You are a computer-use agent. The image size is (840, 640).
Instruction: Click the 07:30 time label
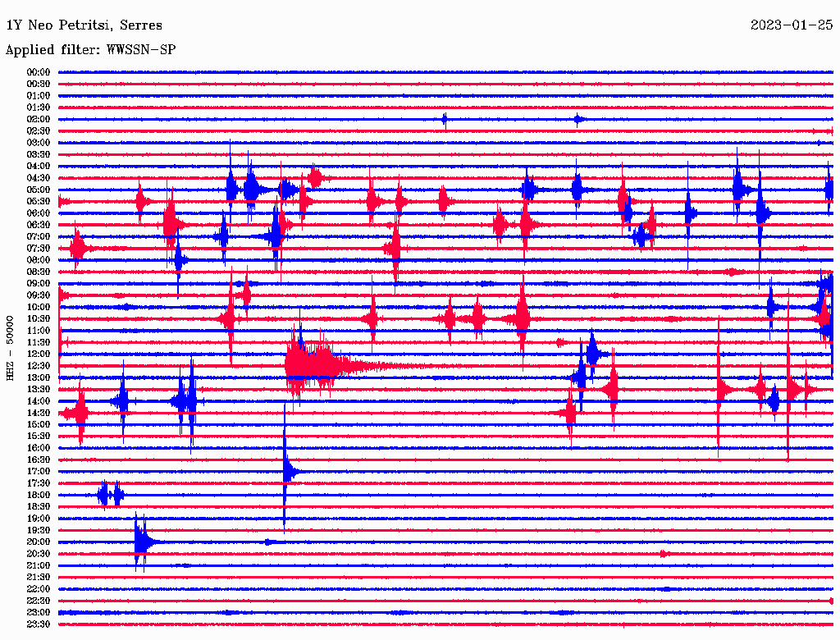coord(38,248)
